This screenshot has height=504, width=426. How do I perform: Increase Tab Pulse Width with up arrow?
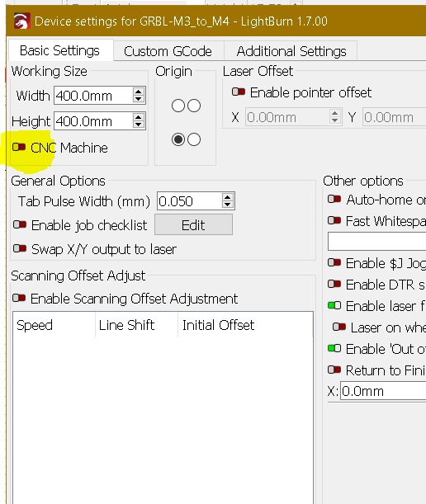click(x=228, y=197)
